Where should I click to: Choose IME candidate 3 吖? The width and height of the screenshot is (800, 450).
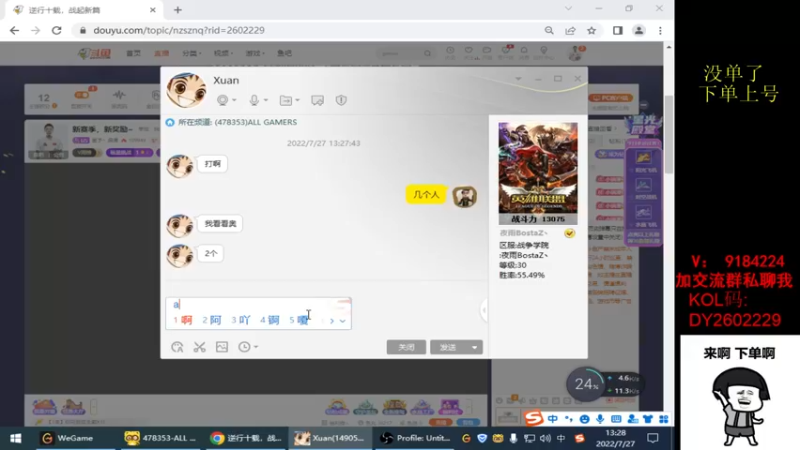[x=241, y=320]
